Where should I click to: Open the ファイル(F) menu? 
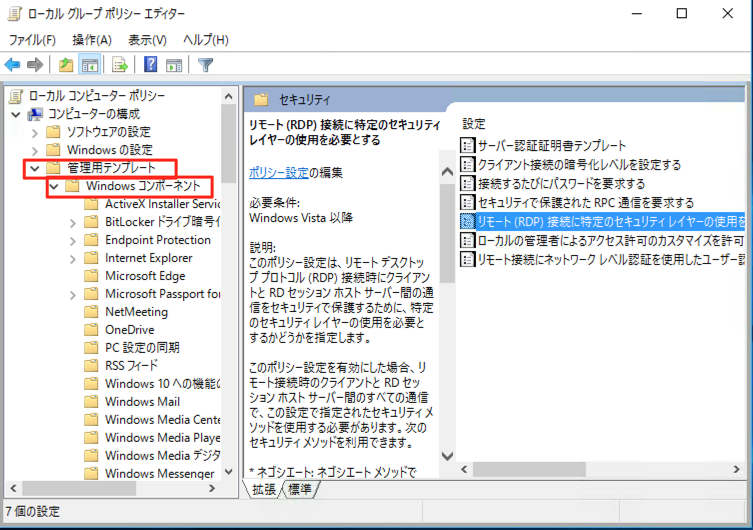(x=32, y=40)
